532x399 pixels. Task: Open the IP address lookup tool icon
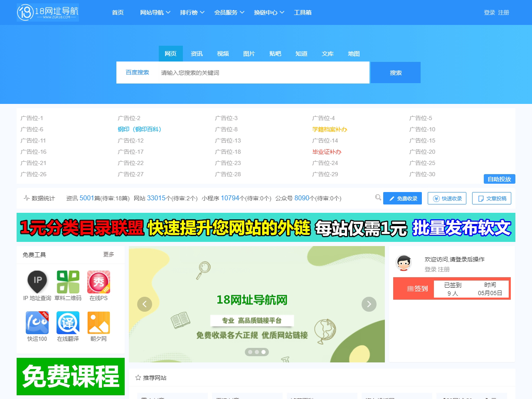point(37,281)
